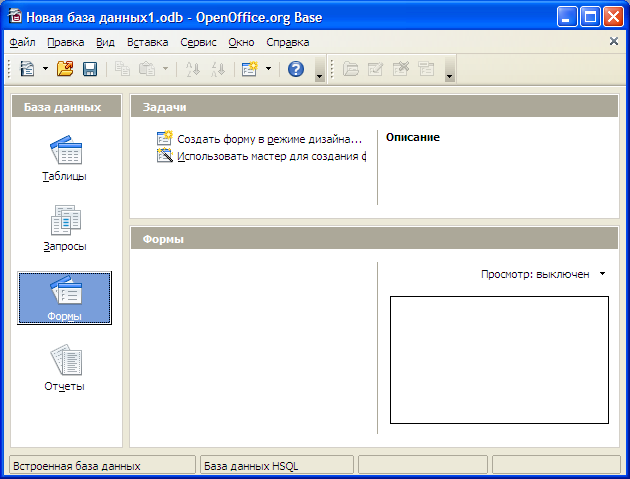
Task: Open the Просмотр: выключен dropdown
Action: [x=543, y=274]
